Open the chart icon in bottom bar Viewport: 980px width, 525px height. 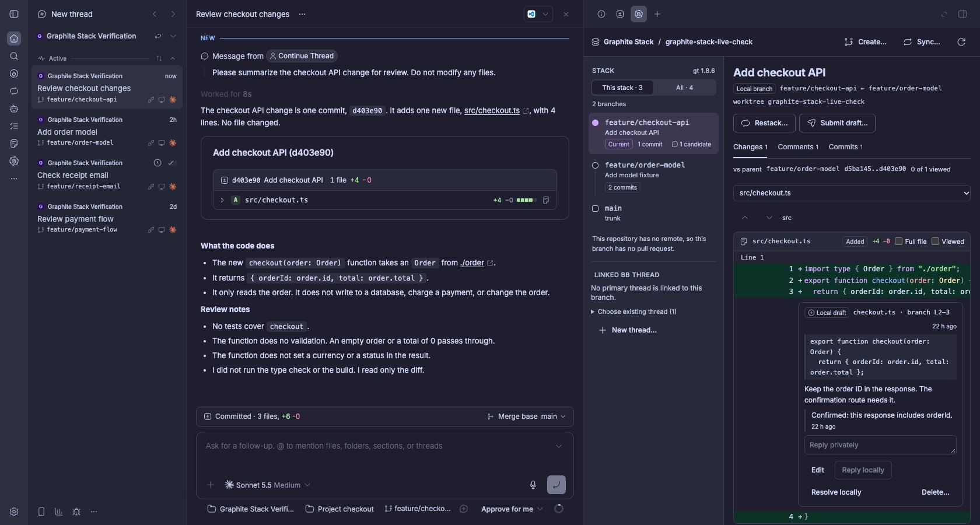59,512
